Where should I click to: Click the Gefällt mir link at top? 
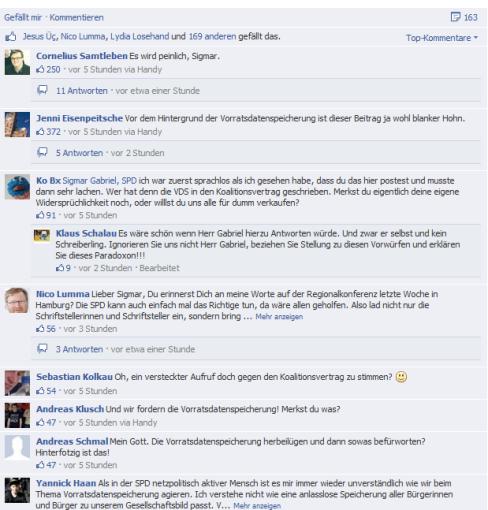click(23, 17)
